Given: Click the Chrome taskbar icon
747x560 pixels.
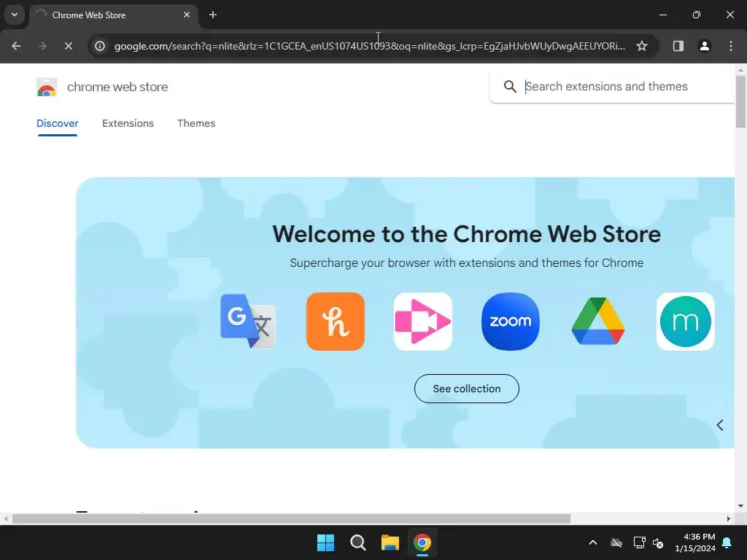Looking at the screenshot, I should 422,542.
